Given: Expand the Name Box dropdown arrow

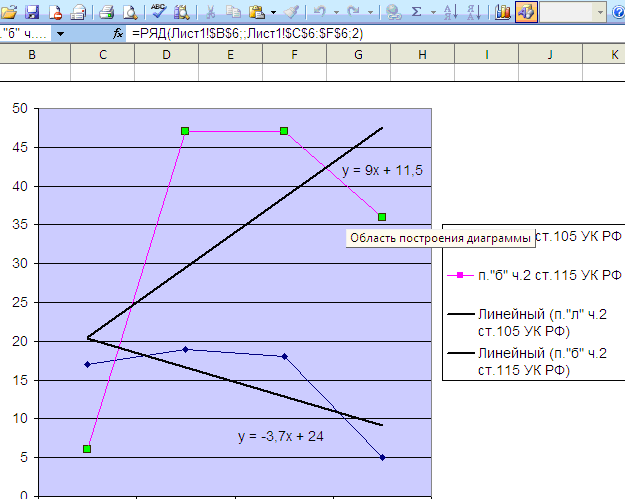Looking at the screenshot, I should [x=60, y=34].
